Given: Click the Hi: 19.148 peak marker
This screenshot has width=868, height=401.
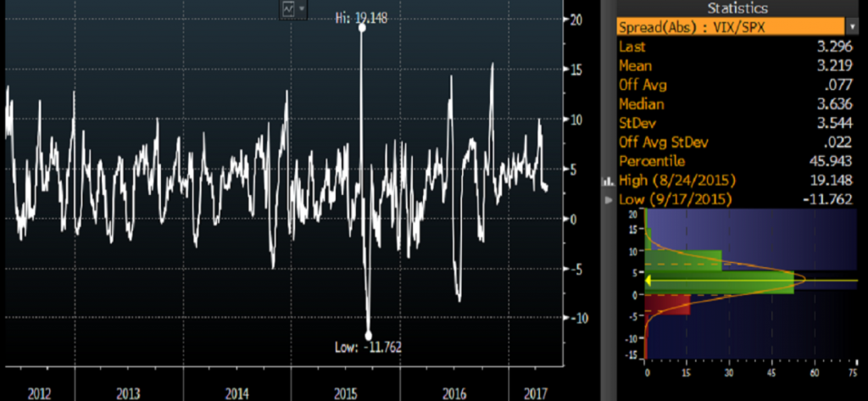Looking at the screenshot, I should (363, 27).
